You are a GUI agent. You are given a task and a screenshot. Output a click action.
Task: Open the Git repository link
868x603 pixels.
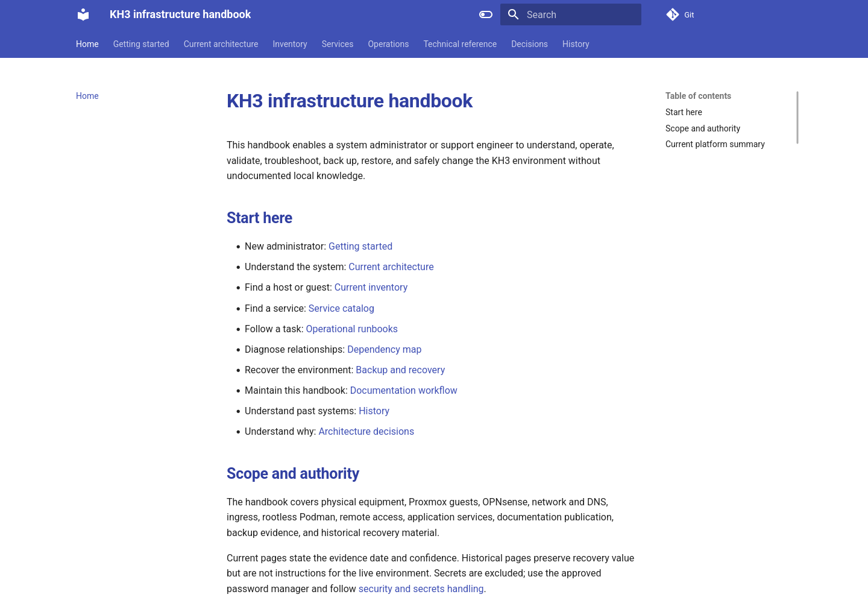tap(681, 14)
